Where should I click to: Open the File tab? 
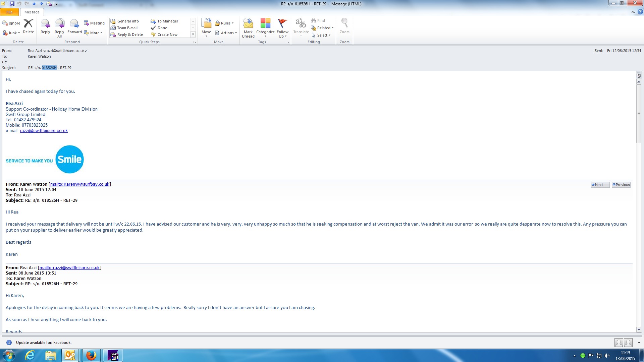click(9, 12)
